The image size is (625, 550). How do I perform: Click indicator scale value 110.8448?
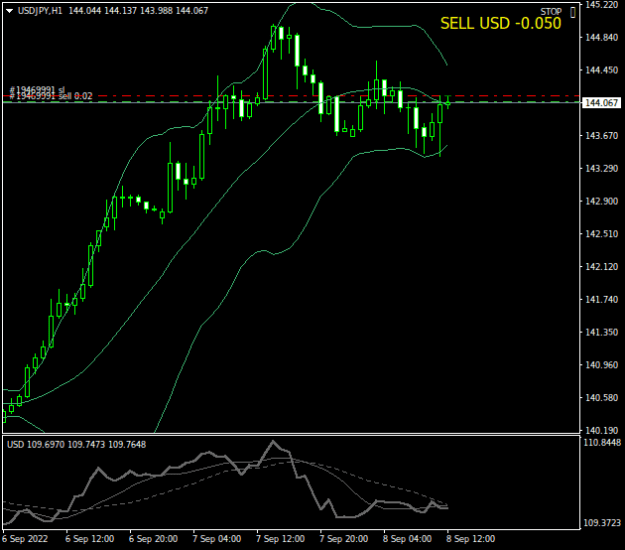pyautogui.click(x=602, y=442)
